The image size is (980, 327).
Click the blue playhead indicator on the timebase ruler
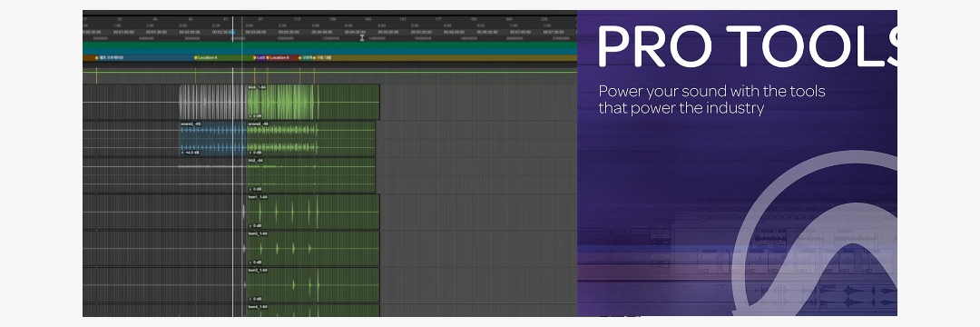pos(232,32)
